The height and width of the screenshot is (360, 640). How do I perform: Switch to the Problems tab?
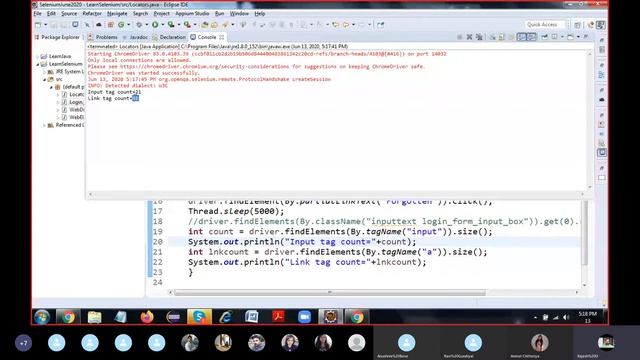click(x=103, y=37)
